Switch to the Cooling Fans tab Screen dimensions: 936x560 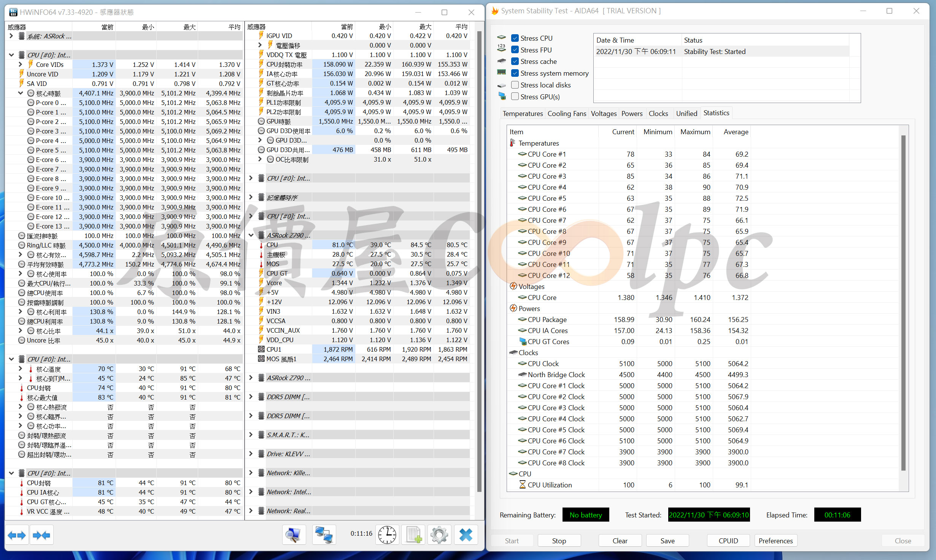point(567,113)
